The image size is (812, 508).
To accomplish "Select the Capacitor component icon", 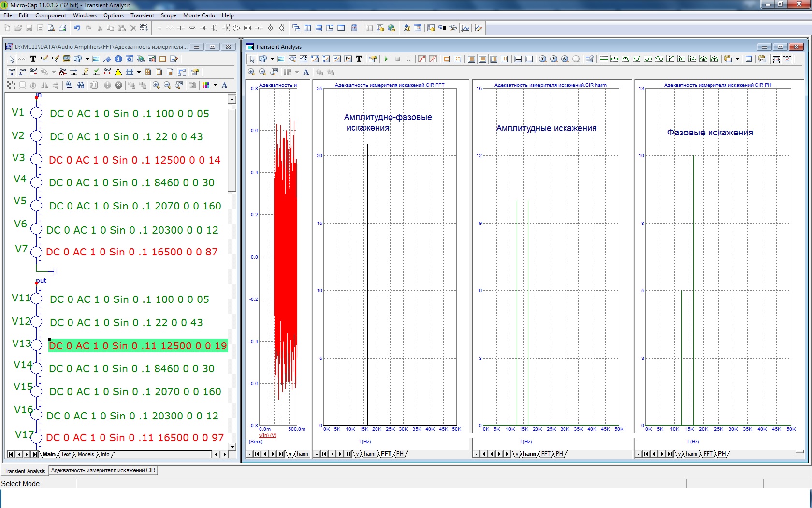I will pos(181,28).
